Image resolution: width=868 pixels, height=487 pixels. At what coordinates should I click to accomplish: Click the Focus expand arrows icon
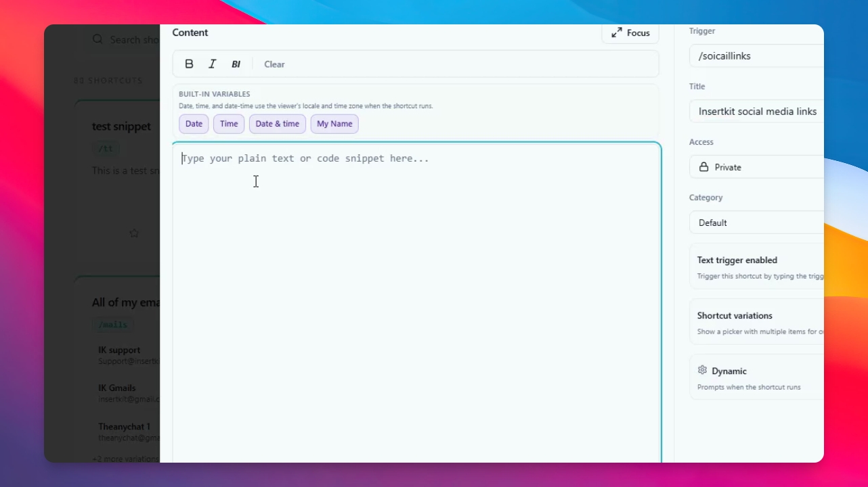coord(616,32)
